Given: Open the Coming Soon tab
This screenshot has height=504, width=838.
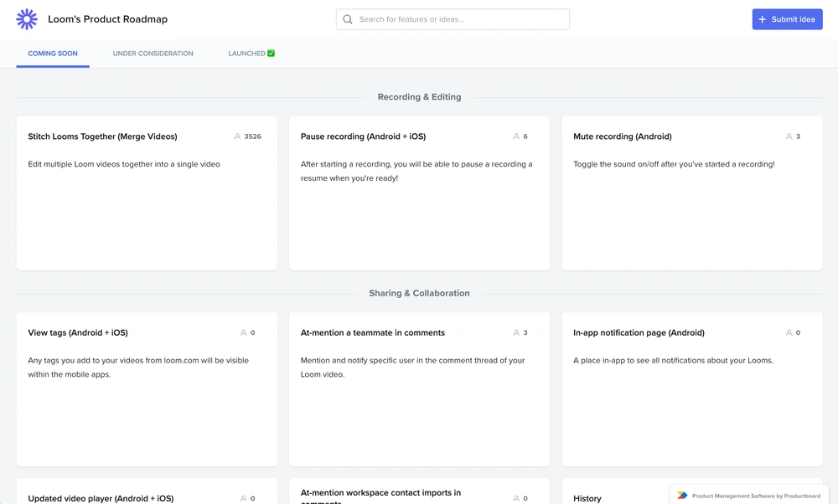Looking at the screenshot, I should click(53, 54).
